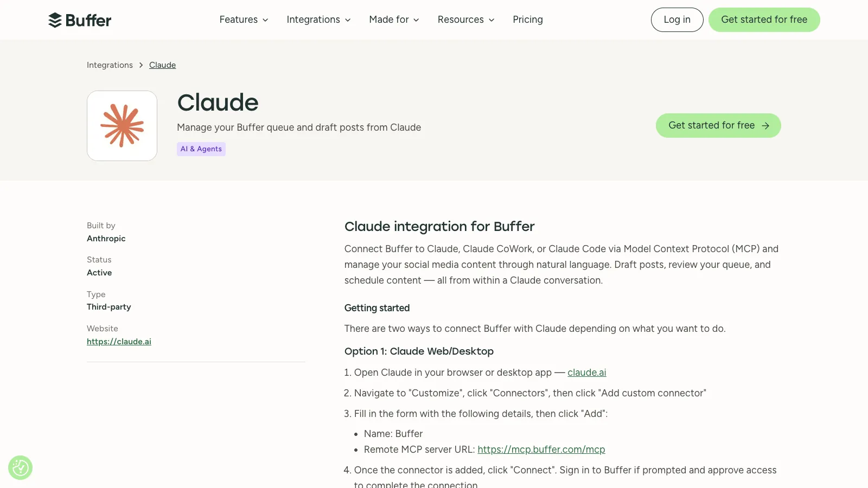Click the Claude breadcrumb link
This screenshot has height=488, width=868.
(x=162, y=65)
